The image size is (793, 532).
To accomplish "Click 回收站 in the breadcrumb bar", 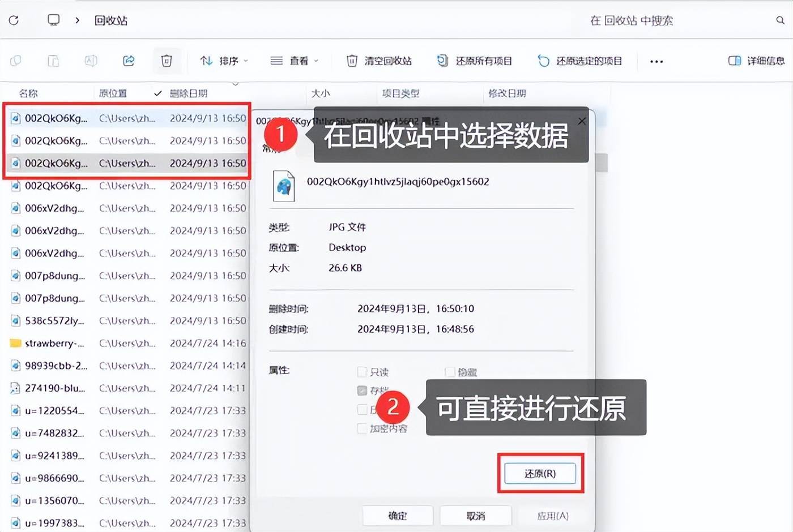I will click(111, 20).
